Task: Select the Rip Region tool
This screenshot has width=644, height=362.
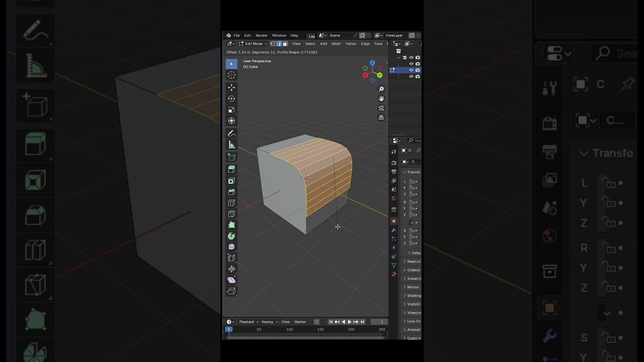Action: coord(231,291)
